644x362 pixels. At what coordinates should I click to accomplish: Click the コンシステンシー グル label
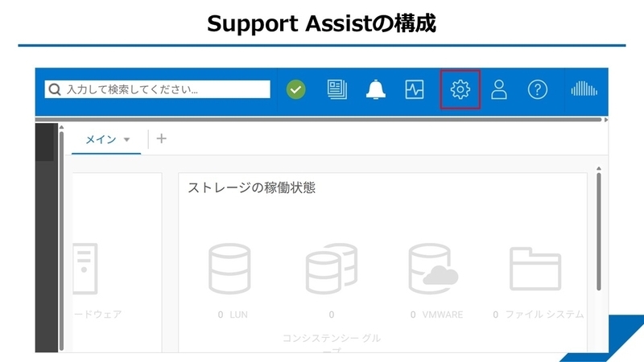point(332,338)
